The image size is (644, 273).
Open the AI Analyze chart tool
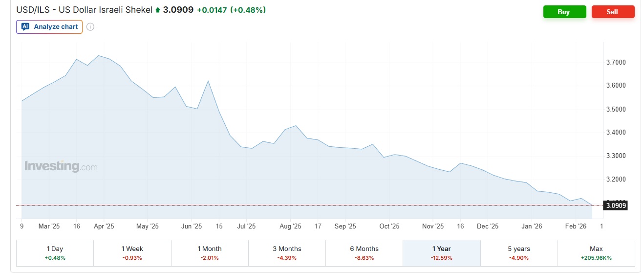49,27
